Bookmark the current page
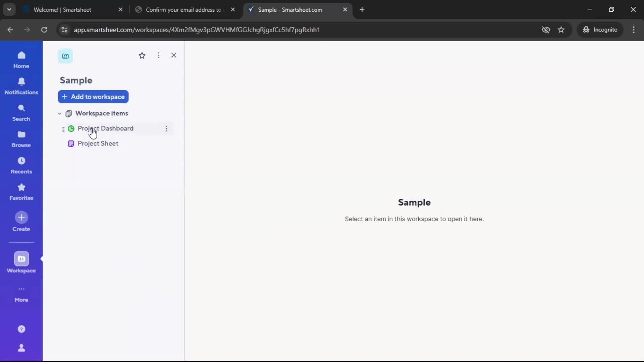Screen dimensions: 644x362 [x=561, y=29]
